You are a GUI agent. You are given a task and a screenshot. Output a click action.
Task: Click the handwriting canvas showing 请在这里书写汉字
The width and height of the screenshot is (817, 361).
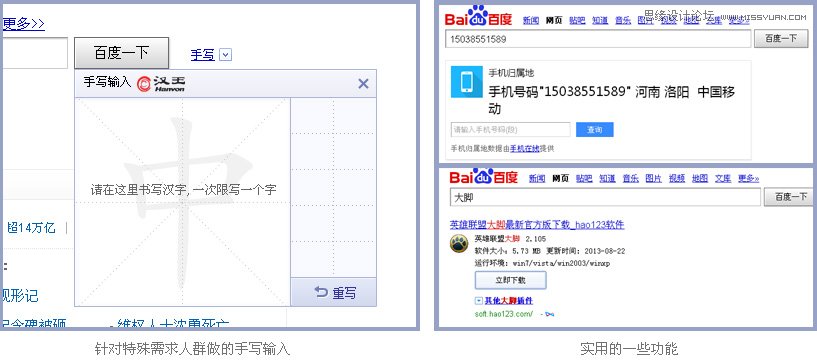182,202
